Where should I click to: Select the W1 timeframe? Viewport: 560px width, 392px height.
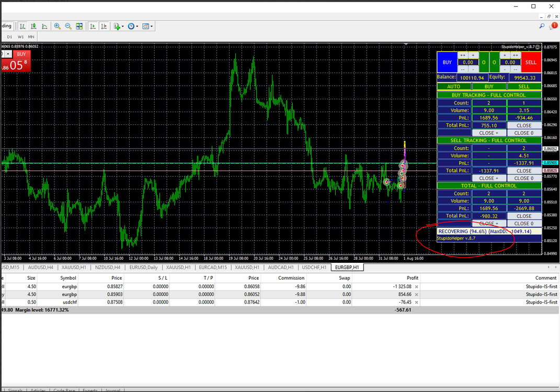click(x=21, y=37)
